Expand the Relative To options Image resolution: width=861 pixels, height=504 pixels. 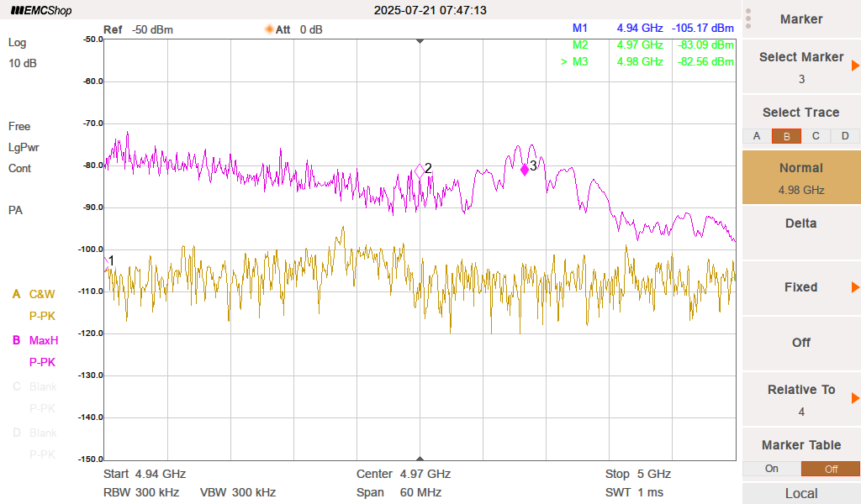pos(854,398)
